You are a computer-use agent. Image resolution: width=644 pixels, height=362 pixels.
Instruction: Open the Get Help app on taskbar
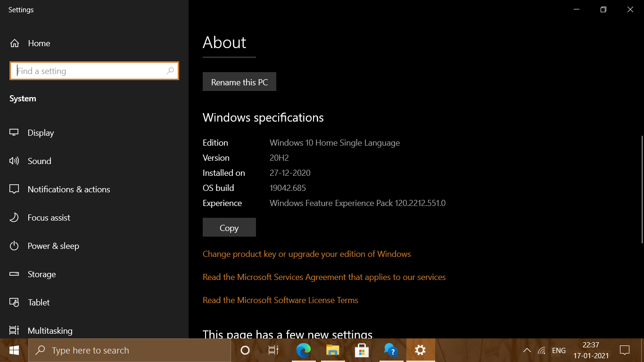(391, 350)
